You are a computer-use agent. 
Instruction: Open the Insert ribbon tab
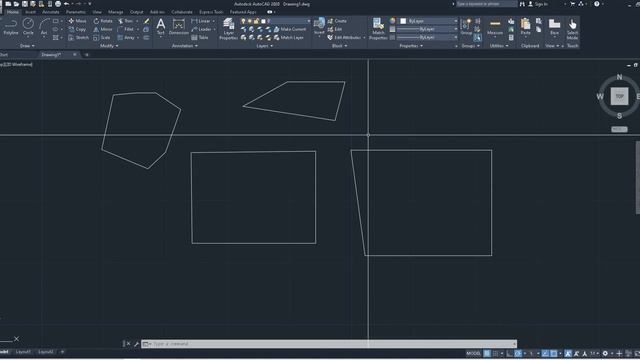(x=31, y=12)
